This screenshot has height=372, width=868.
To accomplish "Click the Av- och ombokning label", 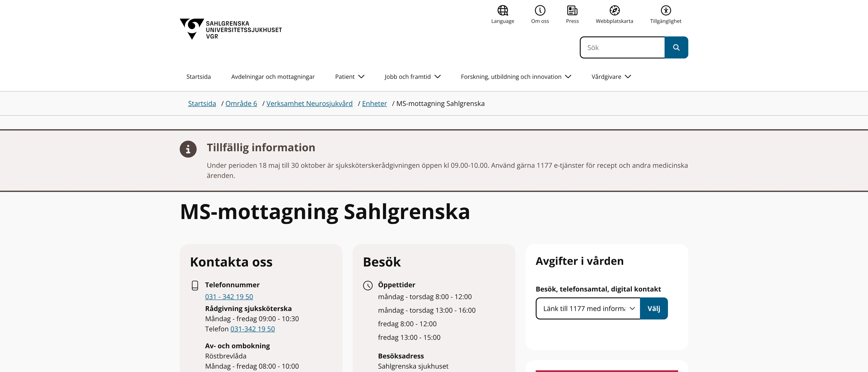I will (237, 346).
